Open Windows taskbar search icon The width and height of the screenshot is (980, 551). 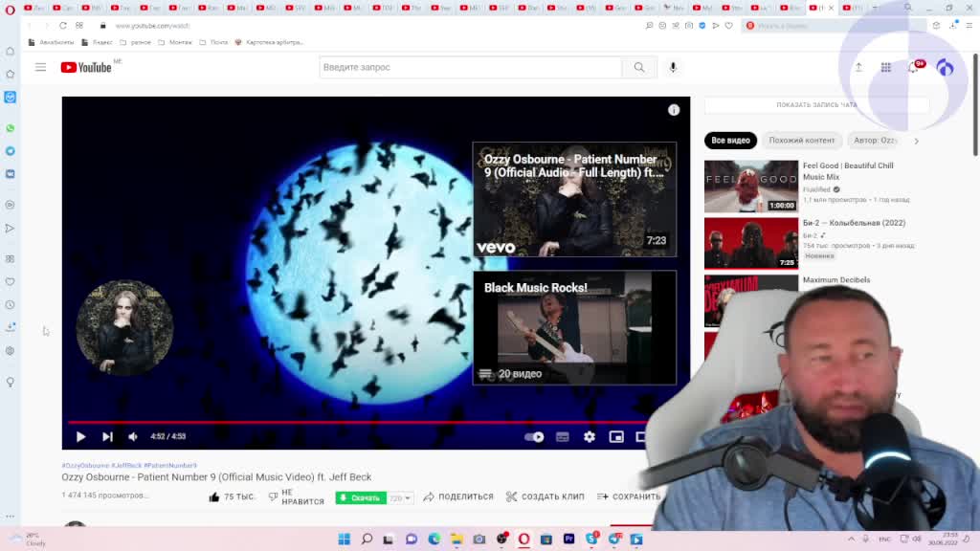pyautogui.click(x=367, y=540)
